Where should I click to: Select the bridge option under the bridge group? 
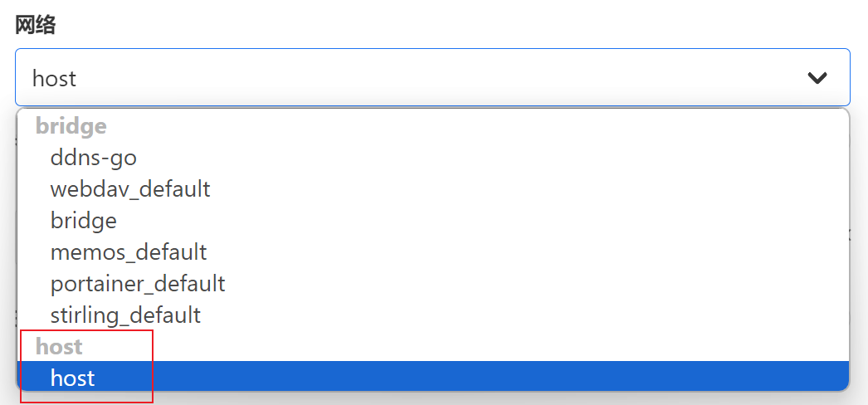[84, 221]
